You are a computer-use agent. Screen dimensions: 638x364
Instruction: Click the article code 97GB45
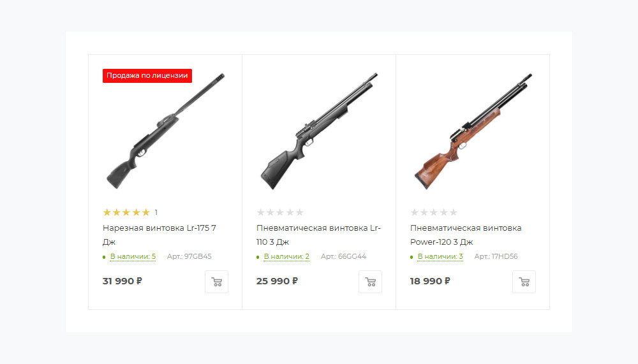coord(189,256)
